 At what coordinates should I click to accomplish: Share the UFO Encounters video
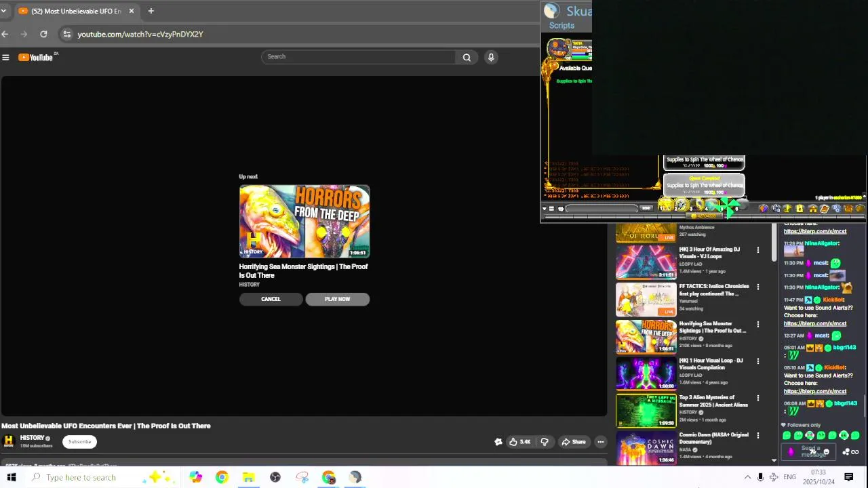tap(573, 442)
